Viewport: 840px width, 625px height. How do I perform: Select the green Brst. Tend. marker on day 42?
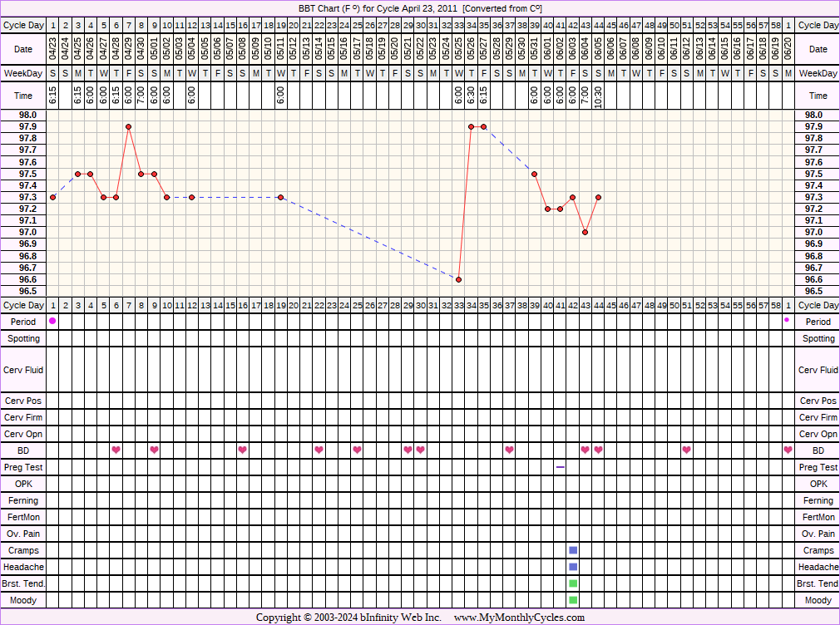tap(573, 583)
